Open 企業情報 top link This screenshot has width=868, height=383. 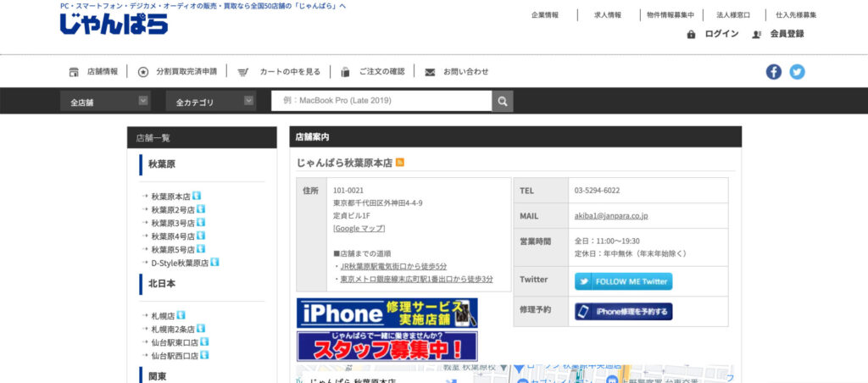545,15
